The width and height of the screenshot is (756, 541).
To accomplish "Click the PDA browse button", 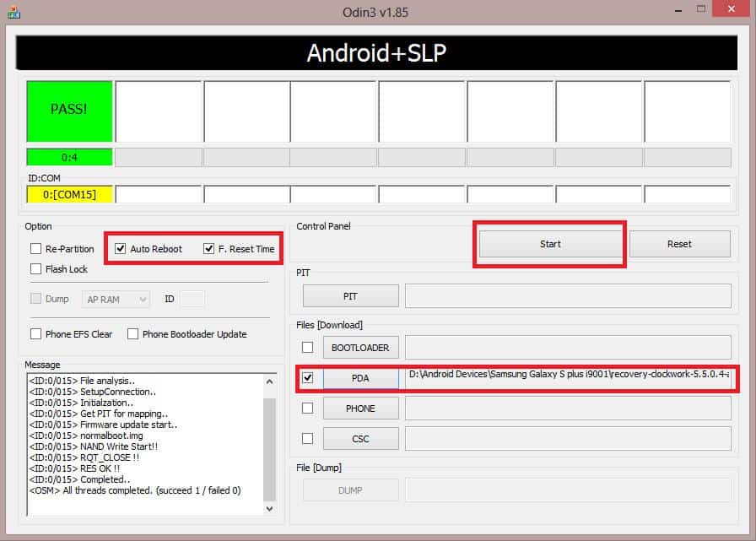I will tap(360, 378).
